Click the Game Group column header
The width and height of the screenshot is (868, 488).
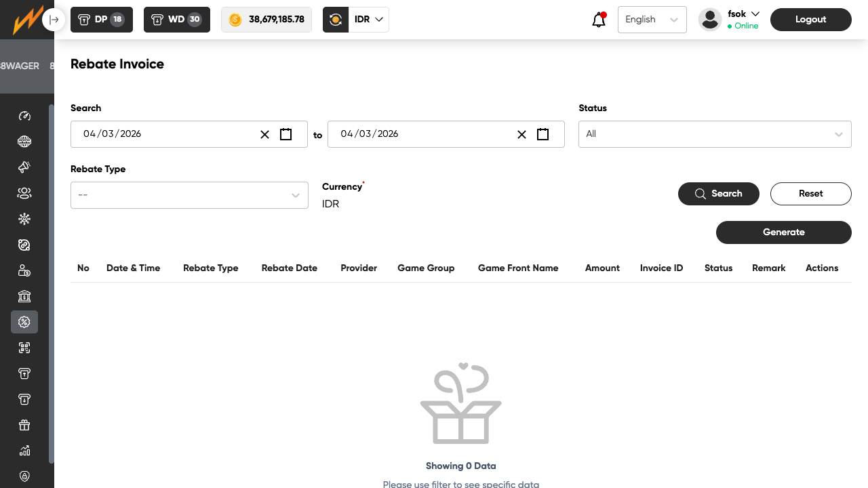tap(426, 268)
